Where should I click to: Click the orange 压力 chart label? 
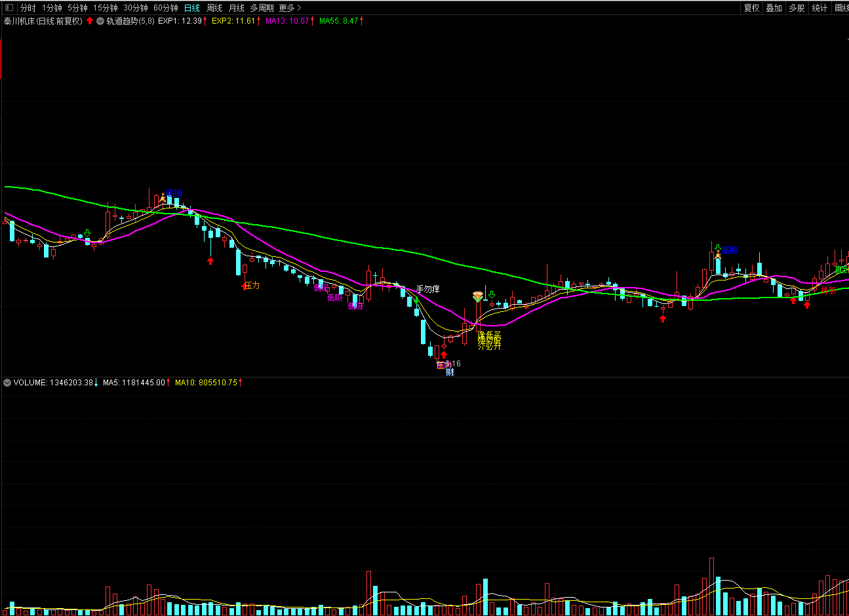tap(252, 286)
